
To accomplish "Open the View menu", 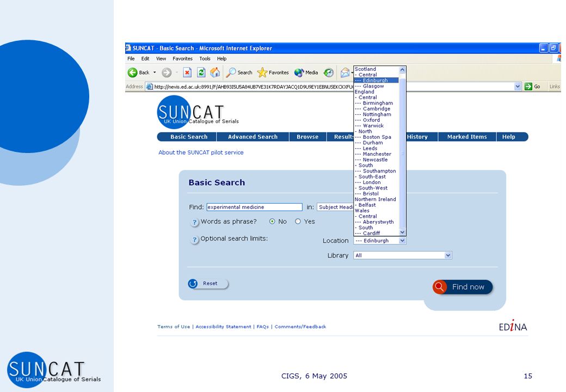I will pyautogui.click(x=161, y=58).
